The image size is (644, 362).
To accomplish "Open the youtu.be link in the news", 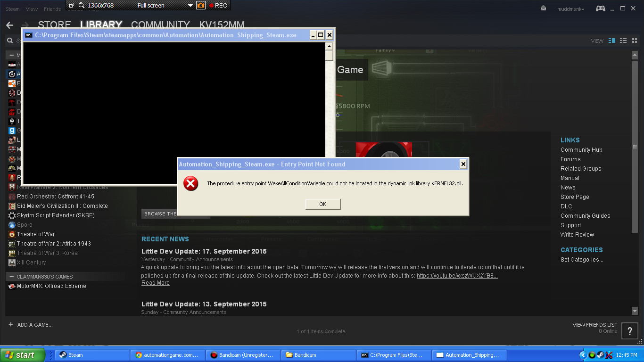I will [457, 276].
